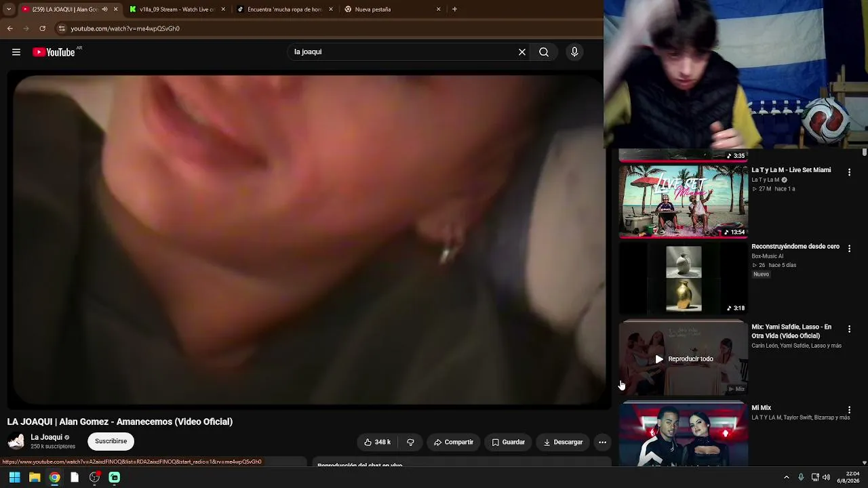Show hidden system tray icons
Viewport: 868px width, 488px height.
(x=787, y=477)
